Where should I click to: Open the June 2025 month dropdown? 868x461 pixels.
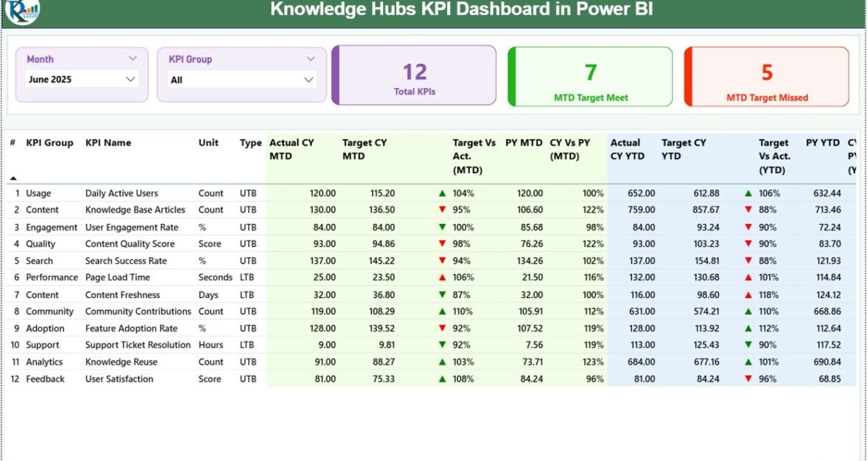(x=131, y=79)
